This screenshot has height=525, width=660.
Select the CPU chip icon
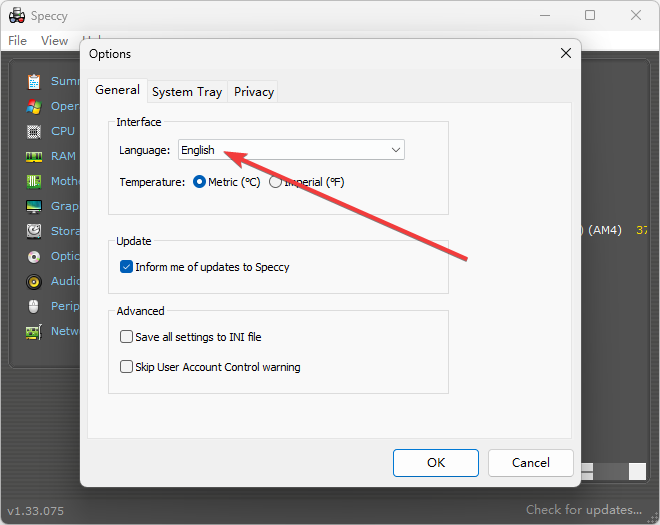coord(34,132)
